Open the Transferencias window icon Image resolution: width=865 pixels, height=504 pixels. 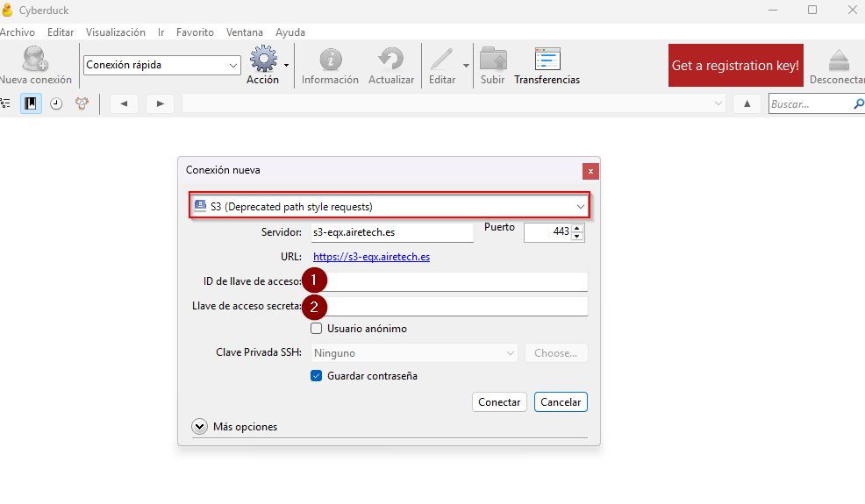click(x=547, y=59)
